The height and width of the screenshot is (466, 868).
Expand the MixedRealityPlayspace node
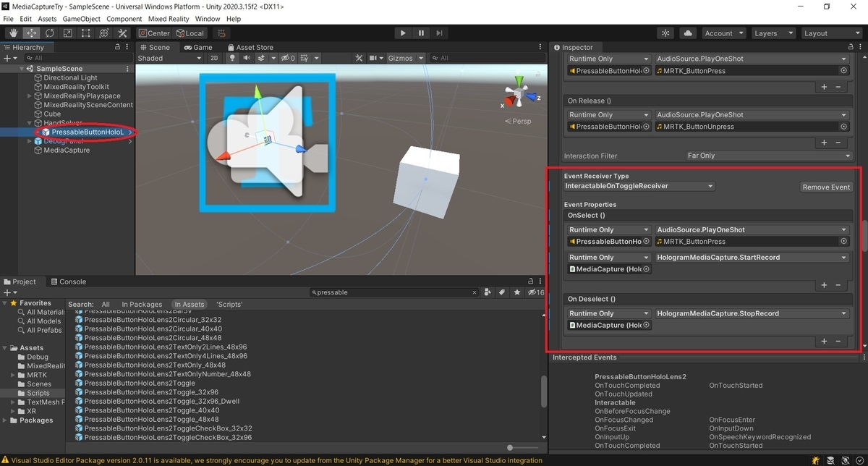pos(30,96)
